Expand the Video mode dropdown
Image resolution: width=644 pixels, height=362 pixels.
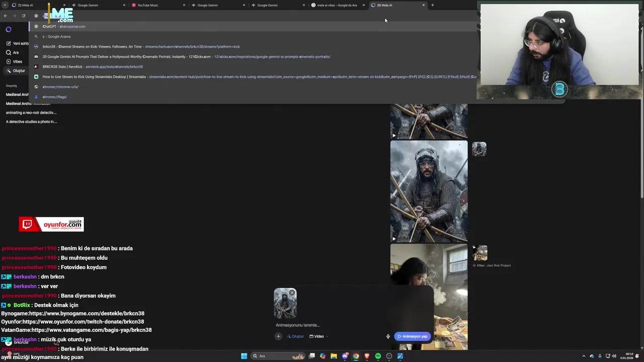click(319, 336)
